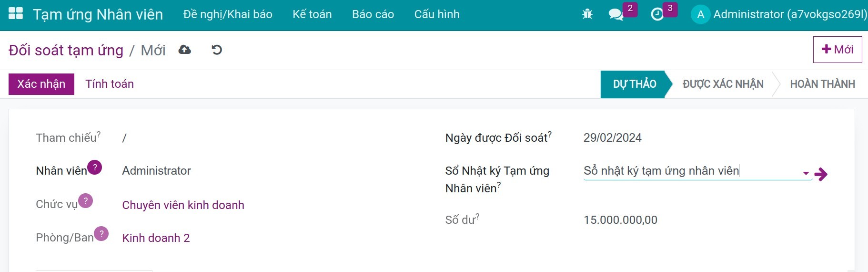Open the activities clock icon
Image resolution: width=868 pixels, height=272 pixels.
click(657, 14)
